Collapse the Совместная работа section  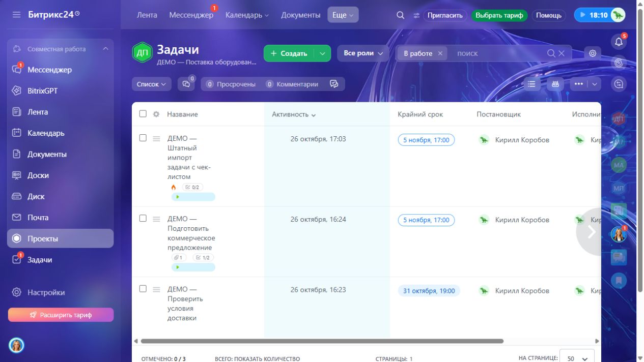point(105,49)
